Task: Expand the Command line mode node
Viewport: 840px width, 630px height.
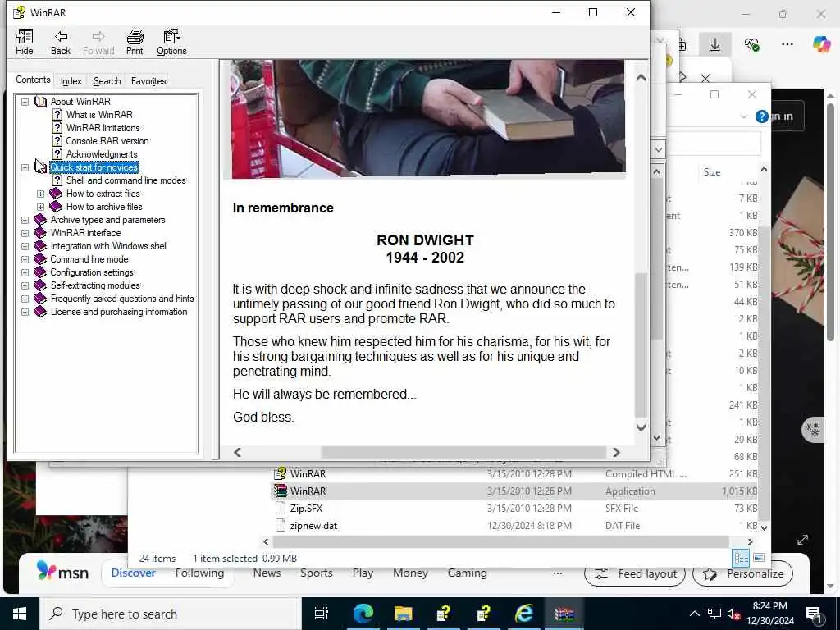Action: tap(25, 259)
